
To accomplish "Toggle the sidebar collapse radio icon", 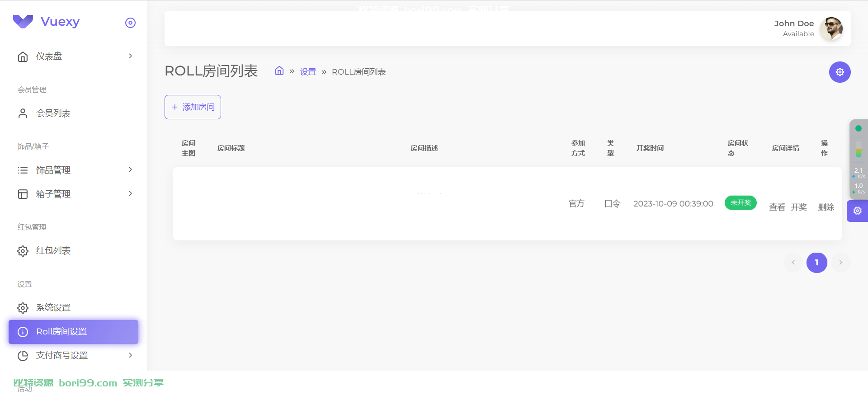I will pos(130,23).
